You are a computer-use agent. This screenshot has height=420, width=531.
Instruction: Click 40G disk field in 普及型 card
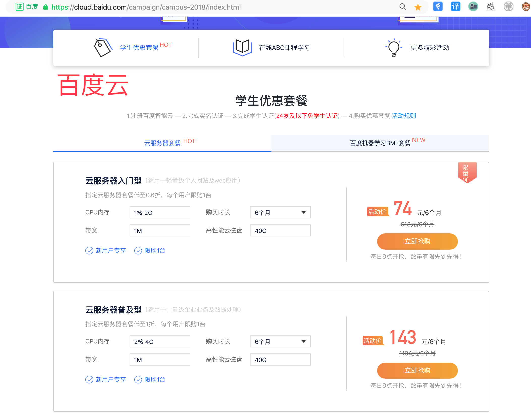click(280, 360)
